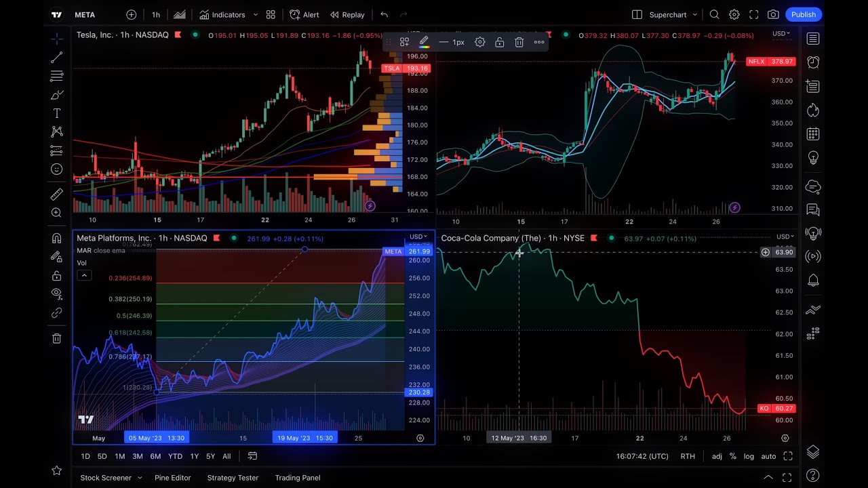
Task: Open watchlist panel icon in right sidebar
Action: pos(813,39)
